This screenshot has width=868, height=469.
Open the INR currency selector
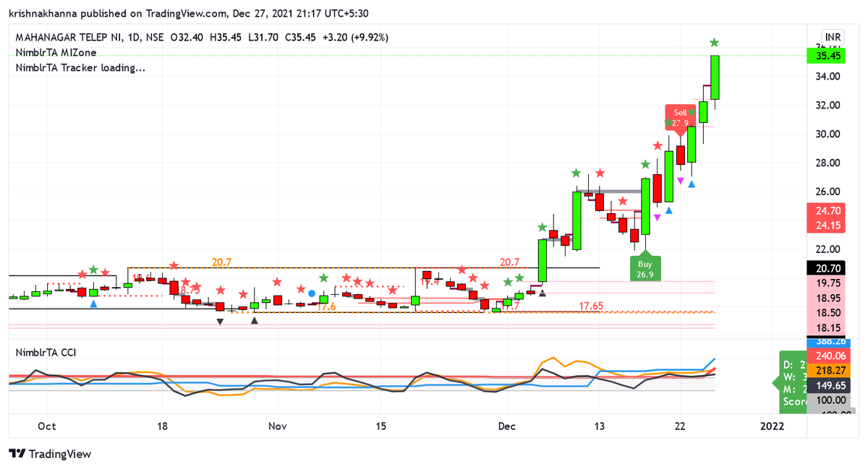coord(832,37)
